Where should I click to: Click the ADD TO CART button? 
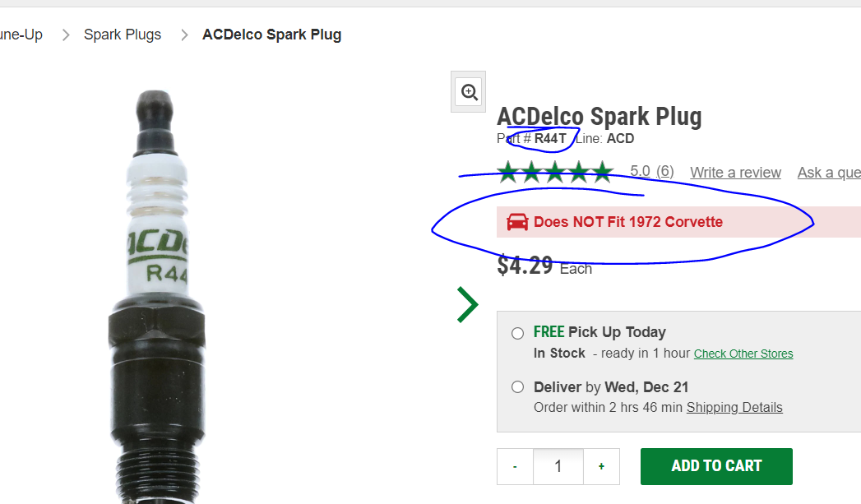[715, 466]
